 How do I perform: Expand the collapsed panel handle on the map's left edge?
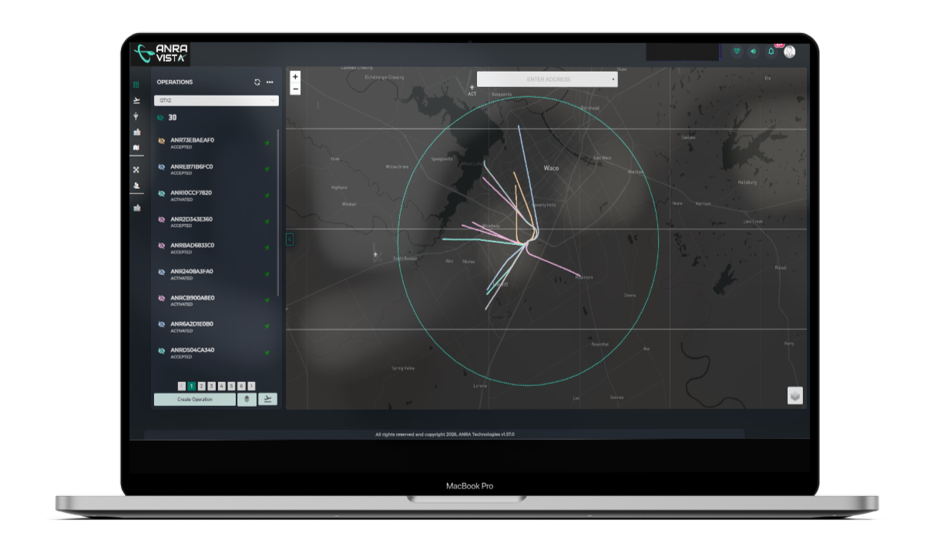point(289,240)
